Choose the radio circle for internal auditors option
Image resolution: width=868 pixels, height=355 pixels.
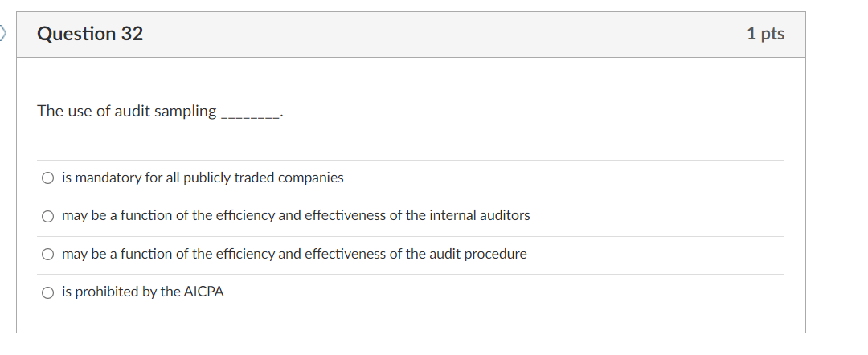48,216
